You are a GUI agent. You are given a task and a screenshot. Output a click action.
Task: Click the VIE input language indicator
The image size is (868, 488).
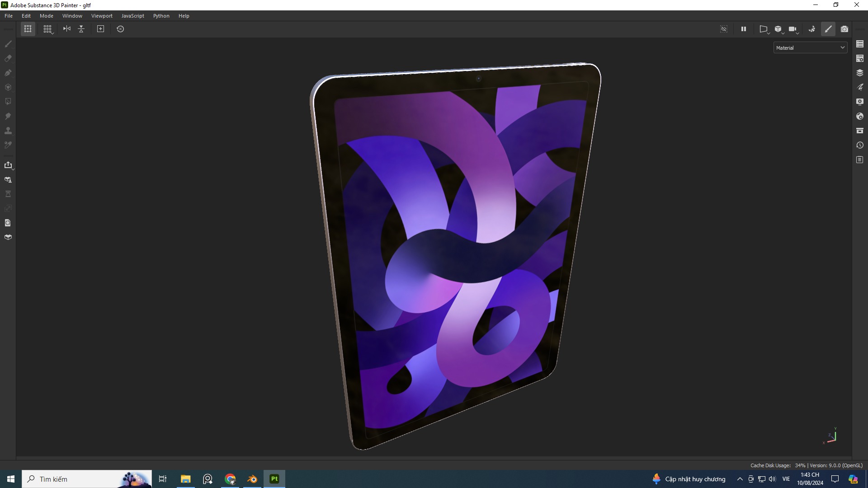[786, 479]
